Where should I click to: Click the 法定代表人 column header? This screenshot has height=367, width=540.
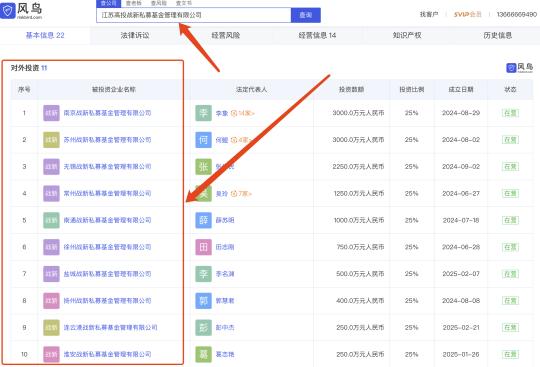[x=251, y=90]
